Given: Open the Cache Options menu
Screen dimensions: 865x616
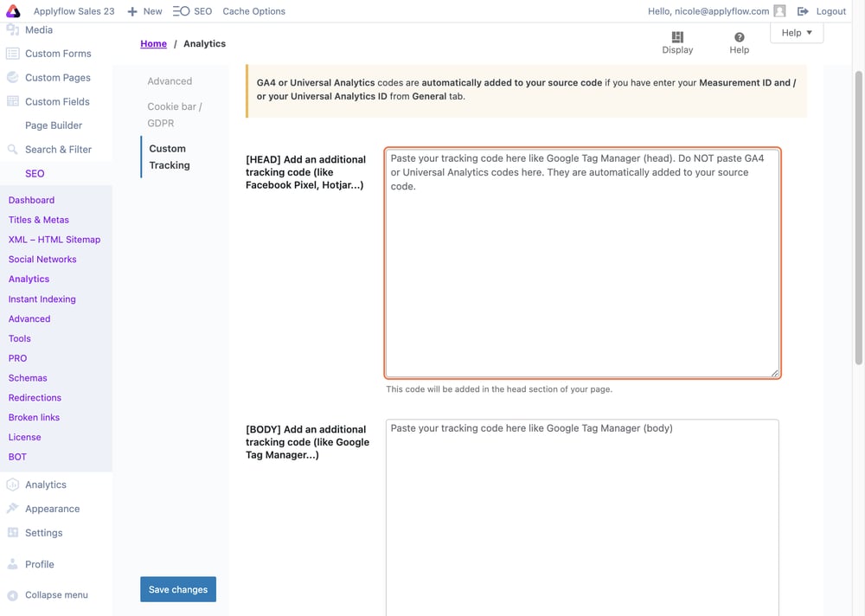Looking at the screenshot, I should coord(254,11).
